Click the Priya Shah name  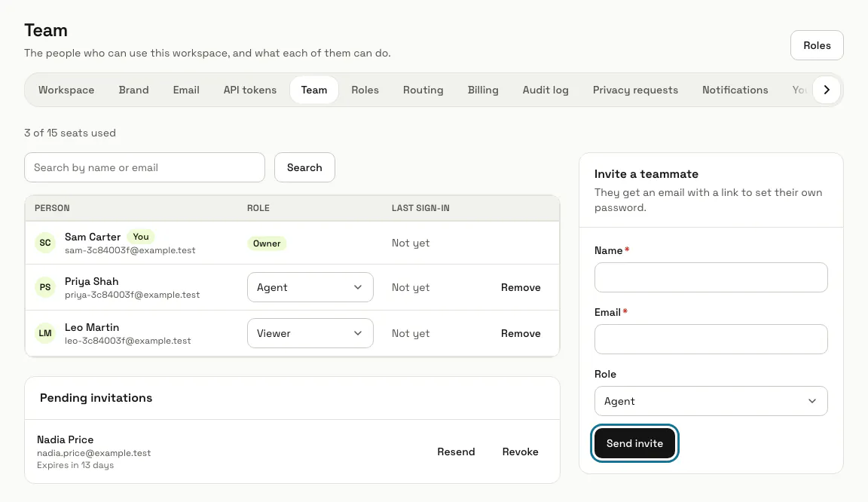coord(91,281)
